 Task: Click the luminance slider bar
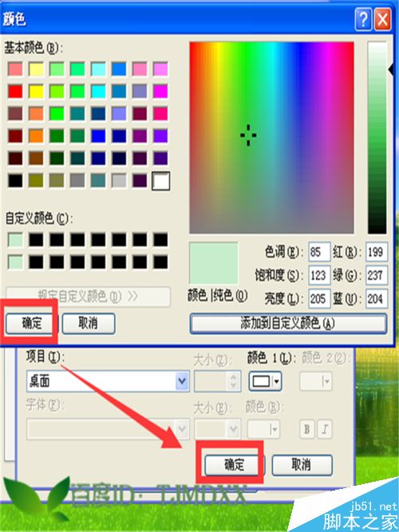(377, 137)
